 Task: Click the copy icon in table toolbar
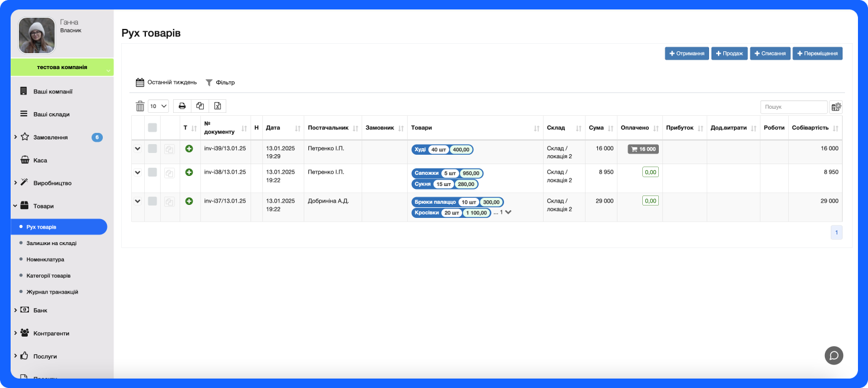click(x=200, y=106)
